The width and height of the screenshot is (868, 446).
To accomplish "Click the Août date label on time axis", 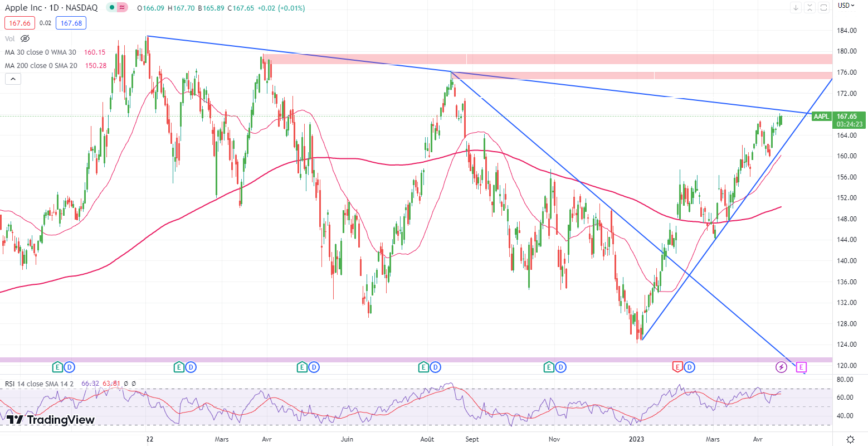I will [427, 439].
